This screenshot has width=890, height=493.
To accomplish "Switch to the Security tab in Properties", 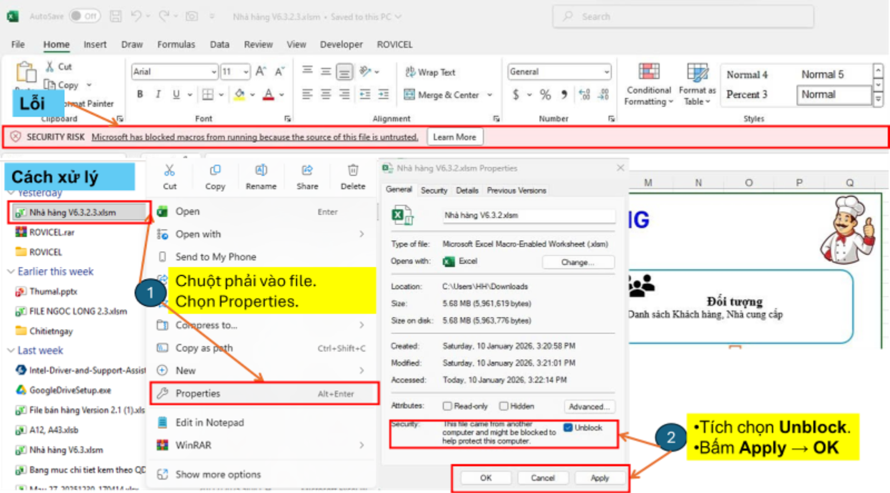I will tap(434, 190).
